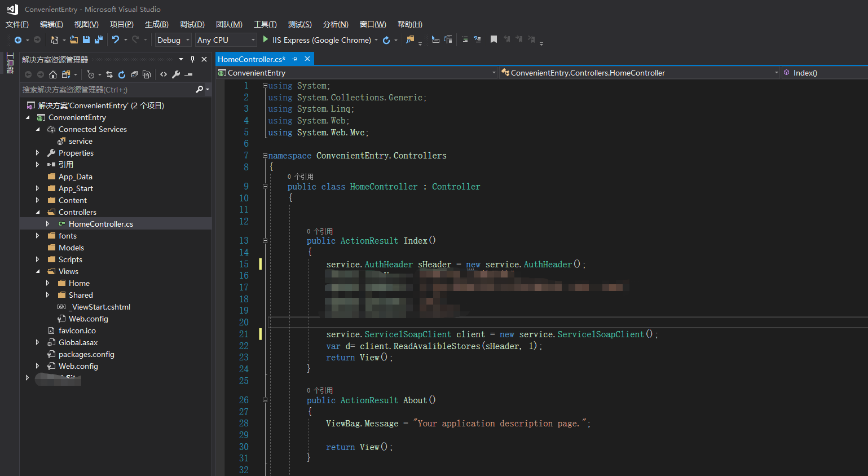This screenshot has height=476, width=868.
Task: Expand the App_Start folder
Action: point(38,188)
